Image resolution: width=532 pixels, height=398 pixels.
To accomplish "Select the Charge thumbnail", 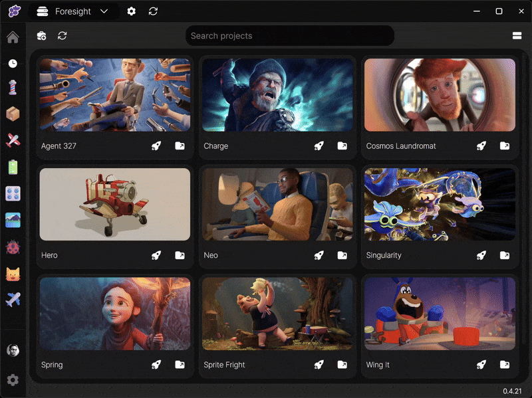I will (277, 95).
